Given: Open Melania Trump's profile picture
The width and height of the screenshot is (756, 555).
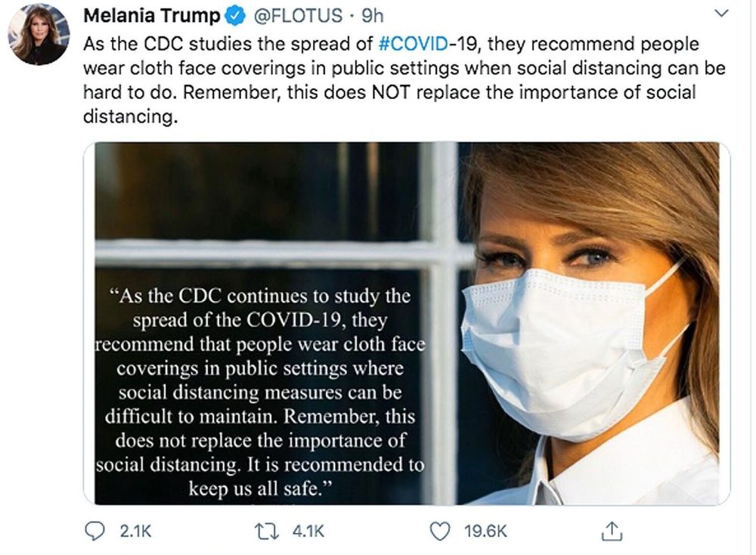Looking at the screenshot, I should pos(39,34).
